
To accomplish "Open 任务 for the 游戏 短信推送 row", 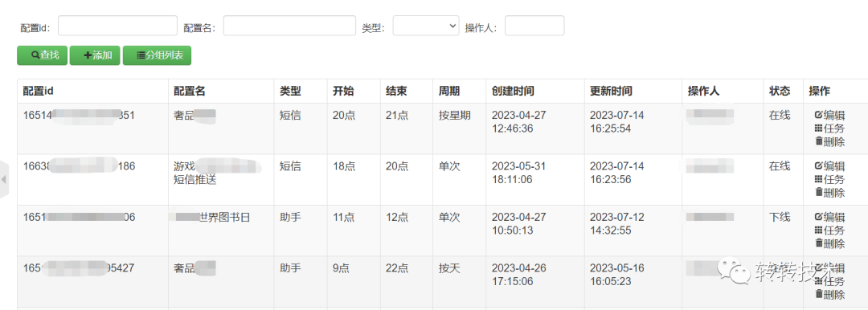I will coord(829,179).
